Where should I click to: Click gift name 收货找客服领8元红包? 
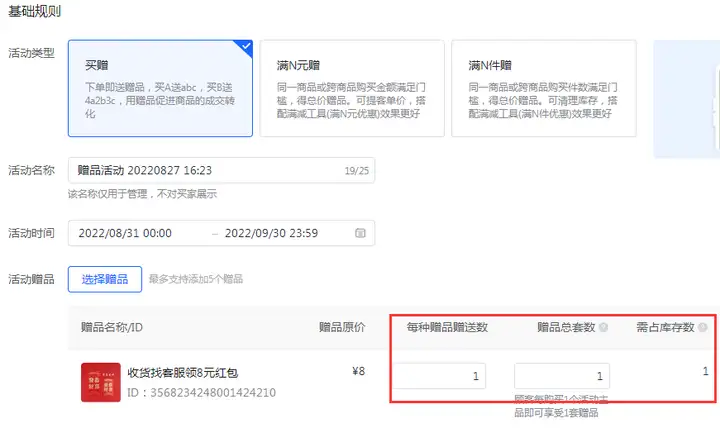[183, 372]
